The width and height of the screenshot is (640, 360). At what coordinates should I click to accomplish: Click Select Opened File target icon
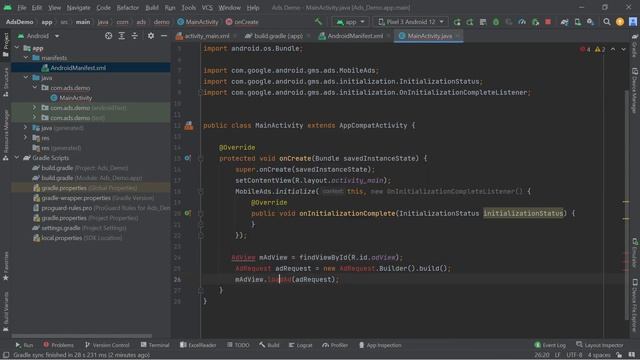coord(109,36)
